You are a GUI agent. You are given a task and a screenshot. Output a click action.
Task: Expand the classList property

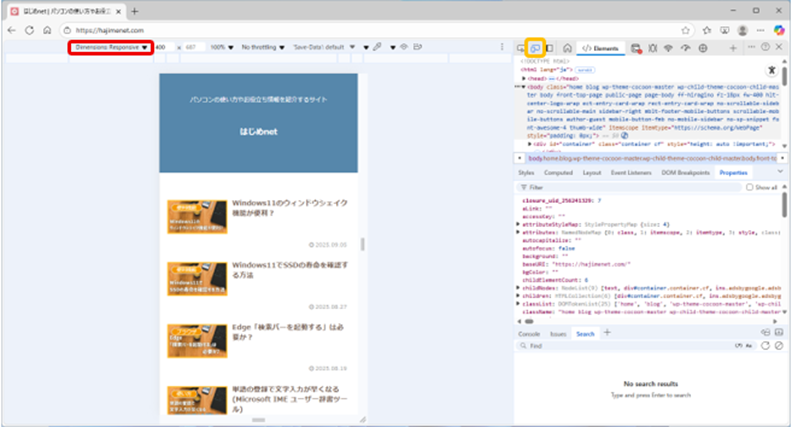(518, 304)
